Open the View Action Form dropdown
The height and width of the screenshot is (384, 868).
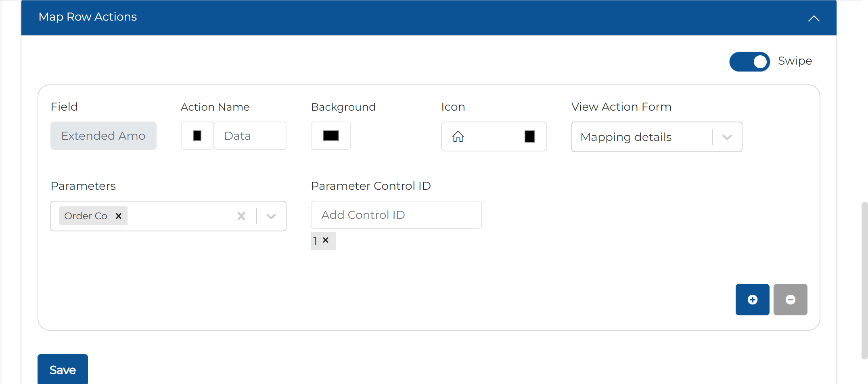[x=727, y=137]
